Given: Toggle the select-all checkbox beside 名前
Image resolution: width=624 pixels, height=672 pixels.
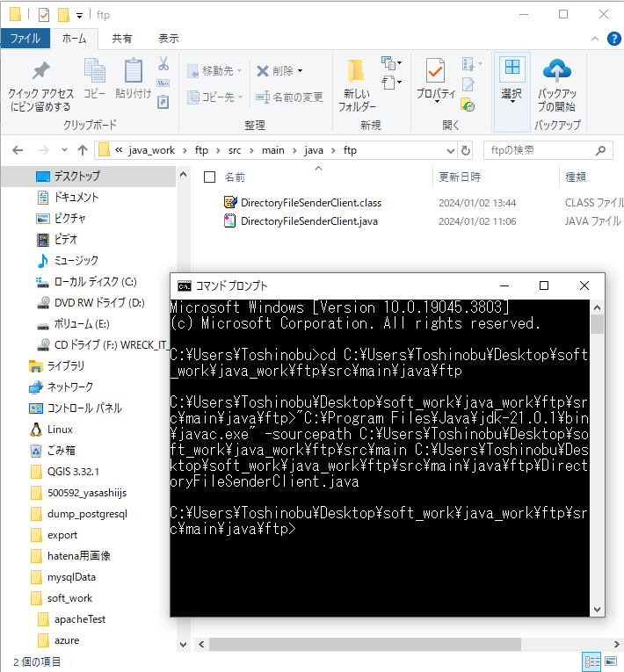Looking at the screenshot, I should pos(209,177).
